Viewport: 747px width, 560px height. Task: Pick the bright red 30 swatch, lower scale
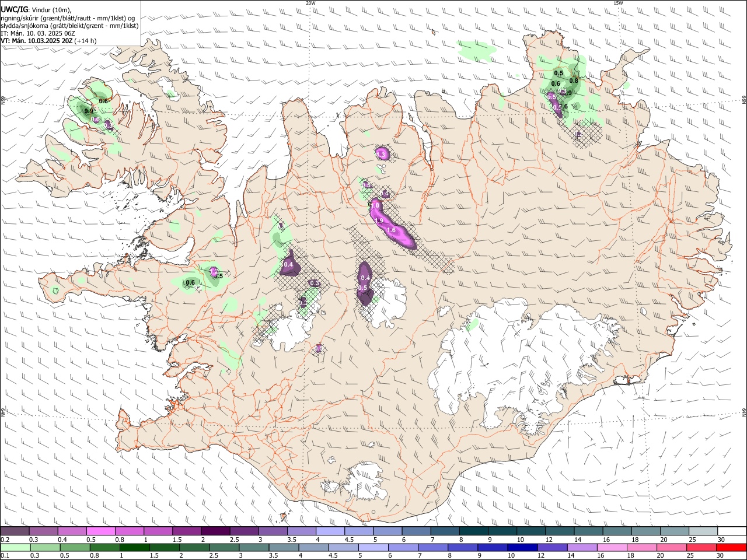coord(731,547)
